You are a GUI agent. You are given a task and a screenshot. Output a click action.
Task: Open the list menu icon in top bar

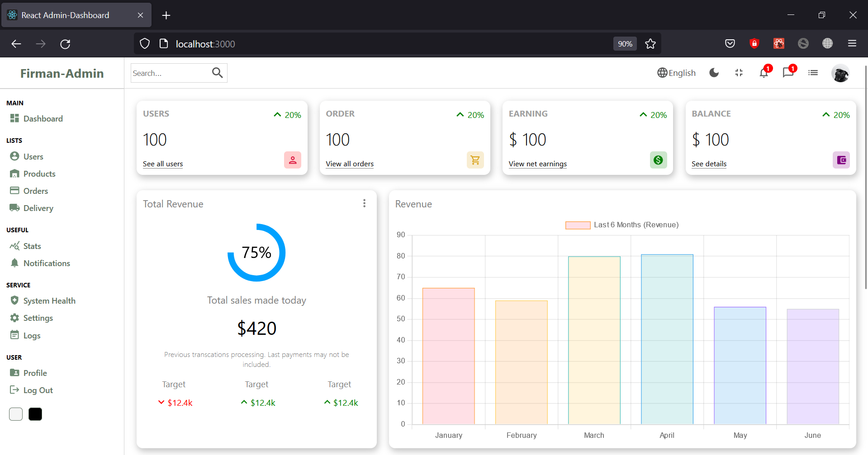click(813, 73)
